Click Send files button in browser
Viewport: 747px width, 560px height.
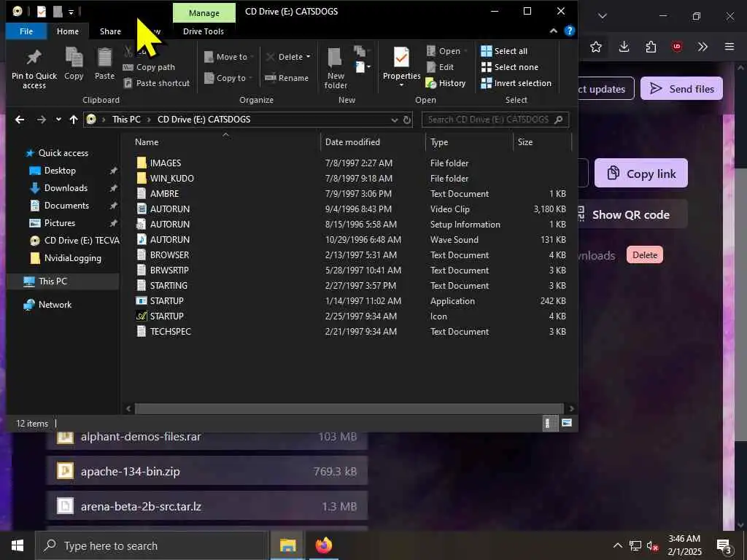(681, 88)
